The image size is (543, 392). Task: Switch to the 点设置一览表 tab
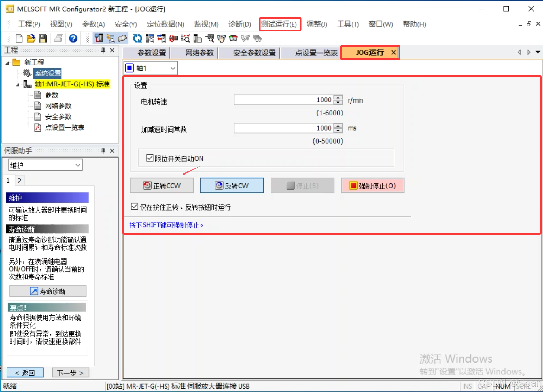pyautogui.click(x=311, y=53)
